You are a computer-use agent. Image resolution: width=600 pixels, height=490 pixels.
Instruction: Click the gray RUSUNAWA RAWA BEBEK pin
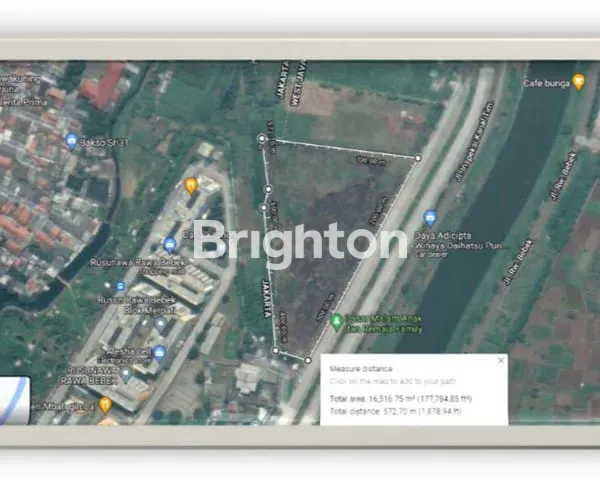coord(126,373)
